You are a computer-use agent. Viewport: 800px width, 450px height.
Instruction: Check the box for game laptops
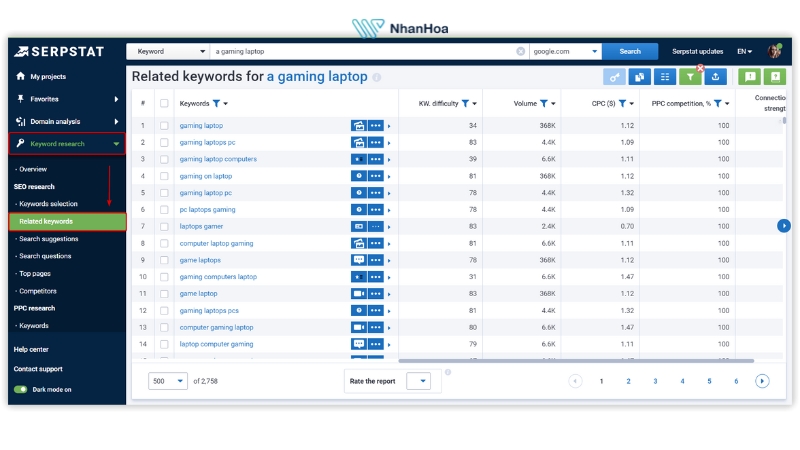click(164, 260)
